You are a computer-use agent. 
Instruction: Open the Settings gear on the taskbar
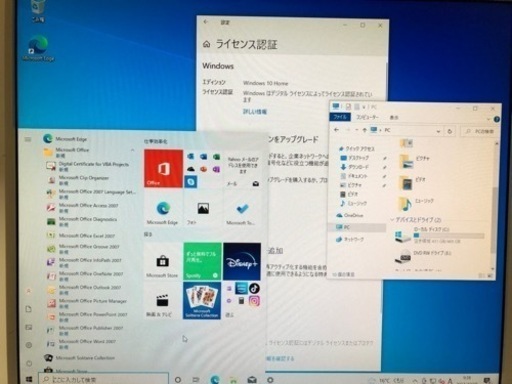pos(270,380)
